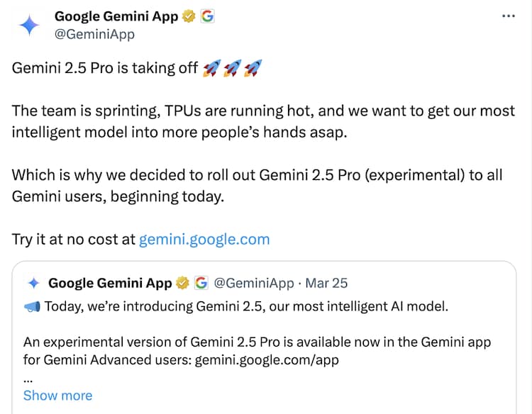Open the Google Gemini App profile name in the header
The width and height of the screenshot is (532, 414).
pyautogui.click(x=116, y=16)
